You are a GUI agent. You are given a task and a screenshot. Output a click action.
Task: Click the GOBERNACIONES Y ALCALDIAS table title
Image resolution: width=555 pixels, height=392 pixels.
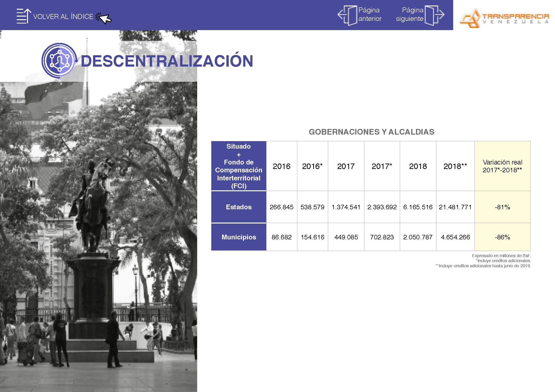[371, 132]
